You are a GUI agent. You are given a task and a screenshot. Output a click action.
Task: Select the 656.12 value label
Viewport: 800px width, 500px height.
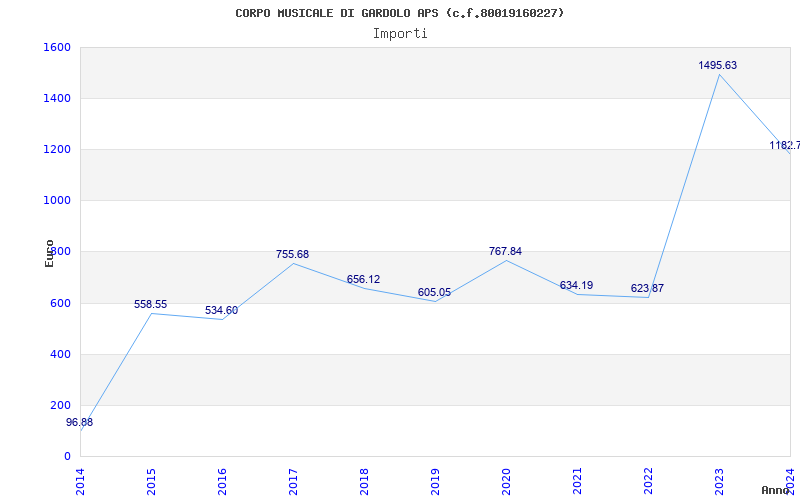(363, 280)
